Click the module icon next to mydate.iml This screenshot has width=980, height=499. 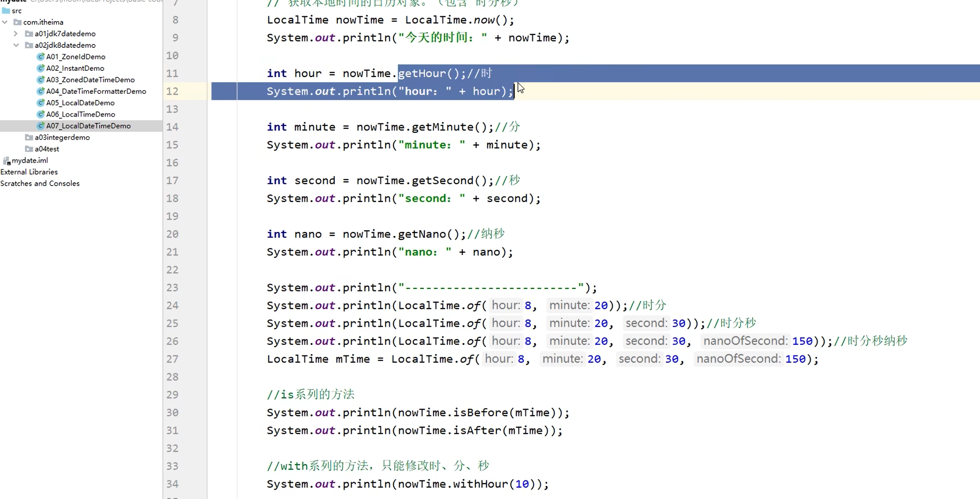pos(6,160)
